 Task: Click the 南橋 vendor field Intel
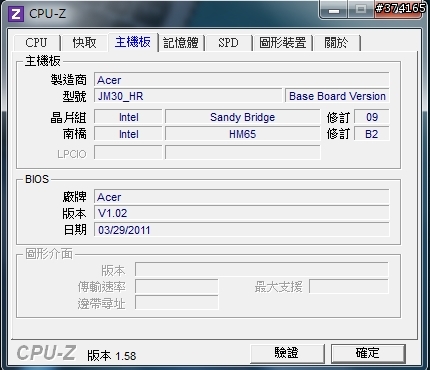click(128, 134)
